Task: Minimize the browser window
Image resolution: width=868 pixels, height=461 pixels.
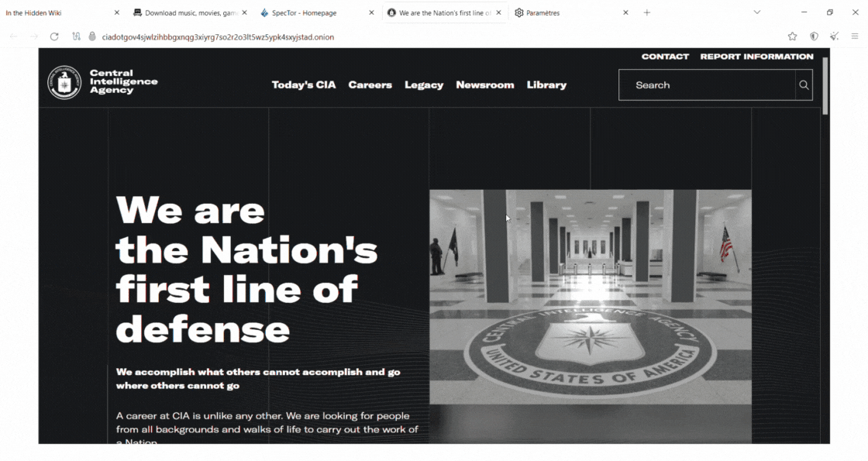Action: pos(804,12)
